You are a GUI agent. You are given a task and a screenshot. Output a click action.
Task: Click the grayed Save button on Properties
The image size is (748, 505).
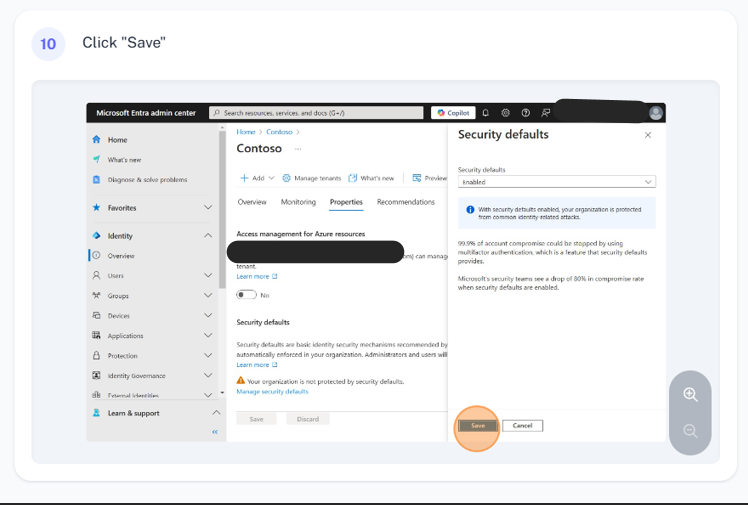[x=256, y=419]
